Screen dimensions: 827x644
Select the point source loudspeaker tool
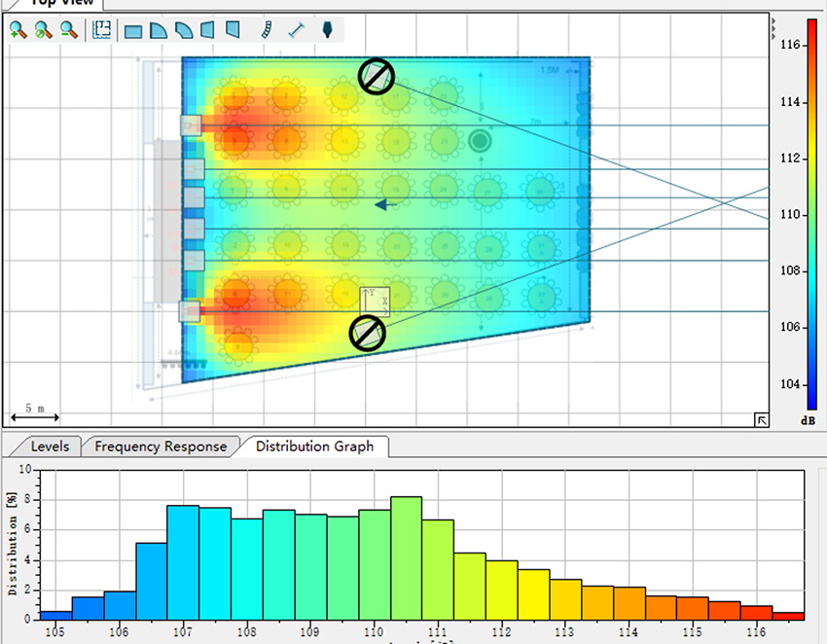[328, 30]
